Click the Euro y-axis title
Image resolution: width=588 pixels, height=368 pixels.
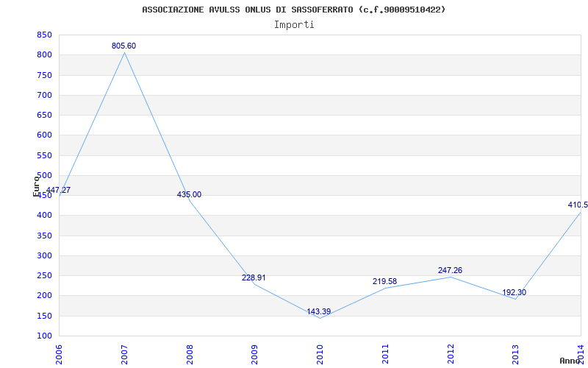36,186
